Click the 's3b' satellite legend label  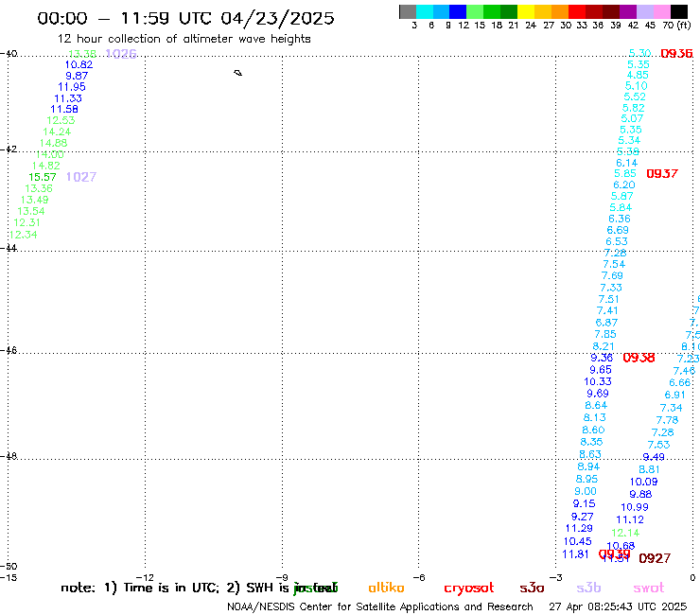click(x=588, y=588)
